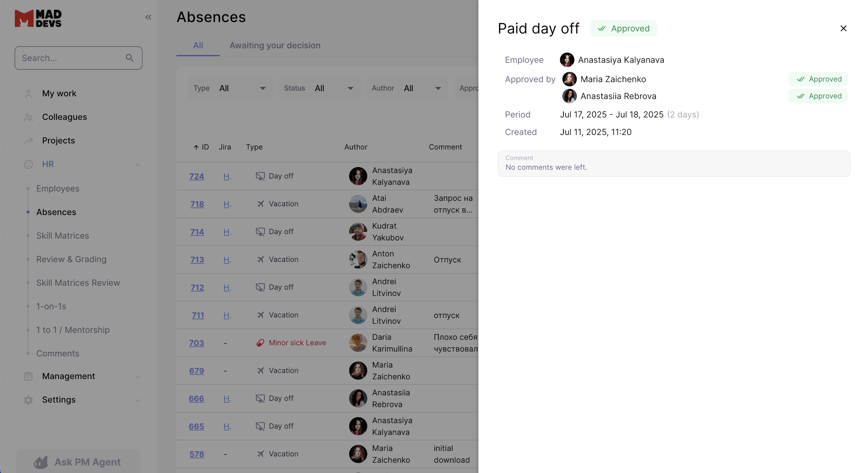Image resolution: width=868 pixels, height=473 pixels.
Task: Click the Settings gear icon
Action: coord(28,400)
